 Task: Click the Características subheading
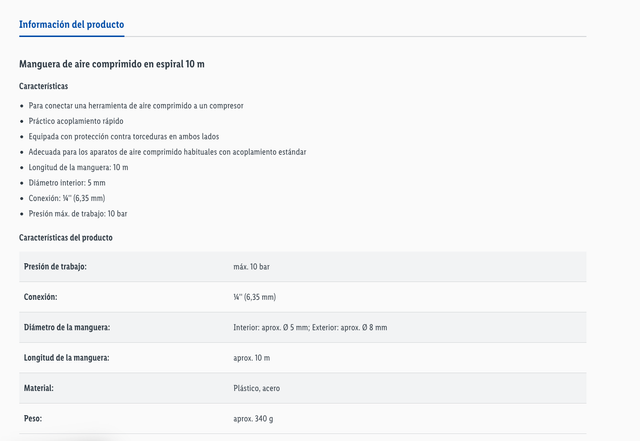pos(43,86)
